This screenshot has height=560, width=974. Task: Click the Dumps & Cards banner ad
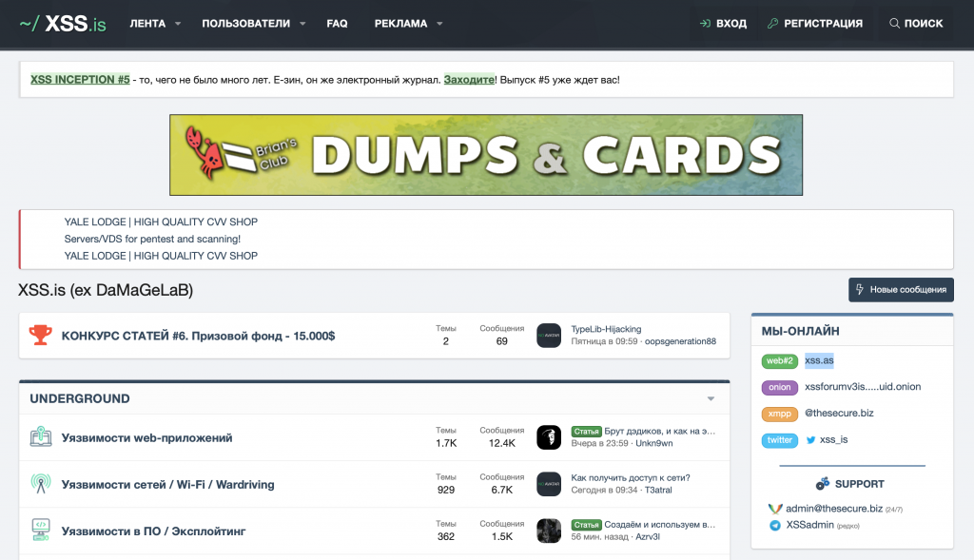click(486, 155)
